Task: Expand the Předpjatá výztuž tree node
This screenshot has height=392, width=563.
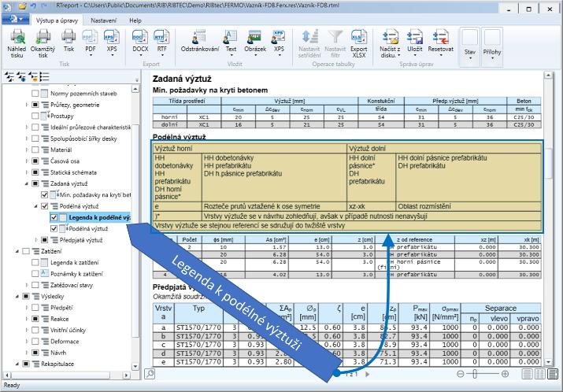Action: coord(36,240)
